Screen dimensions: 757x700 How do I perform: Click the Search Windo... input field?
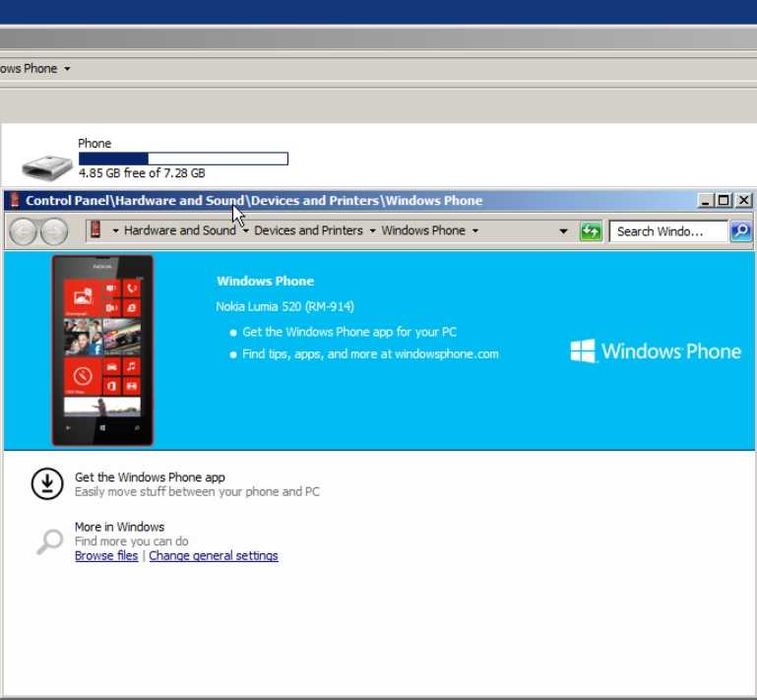coord(668,231)
